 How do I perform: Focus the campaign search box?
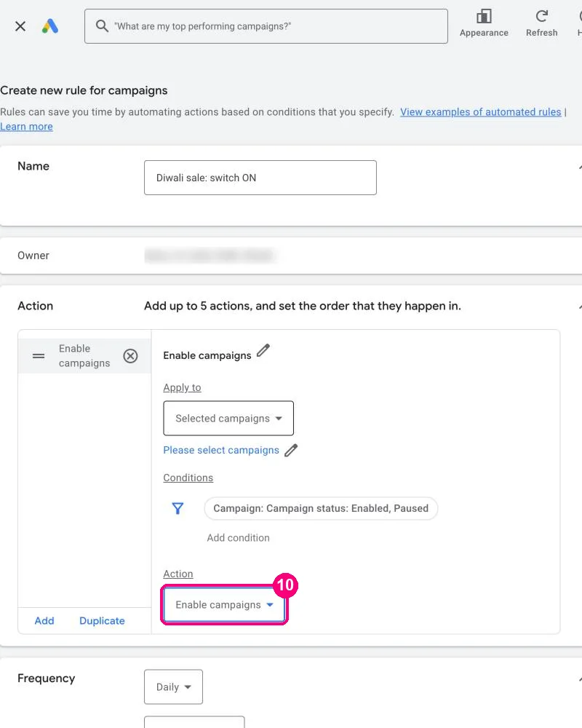[x=266, y=26]
